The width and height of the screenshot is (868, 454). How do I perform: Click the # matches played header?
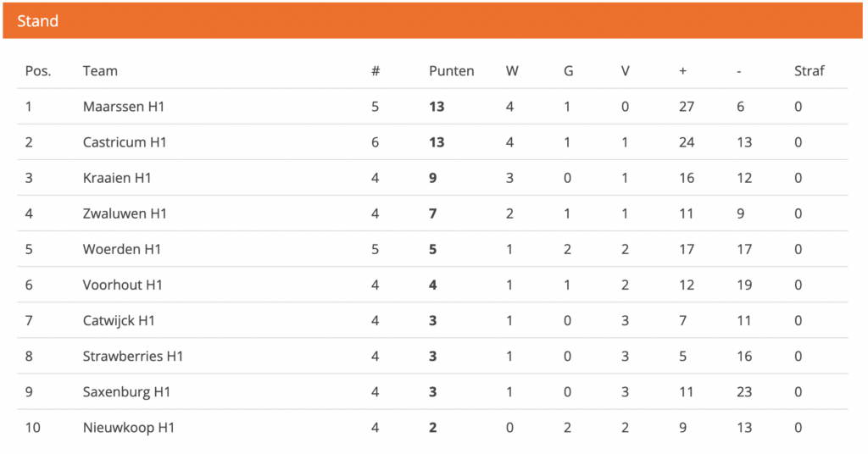coord(376,71)
